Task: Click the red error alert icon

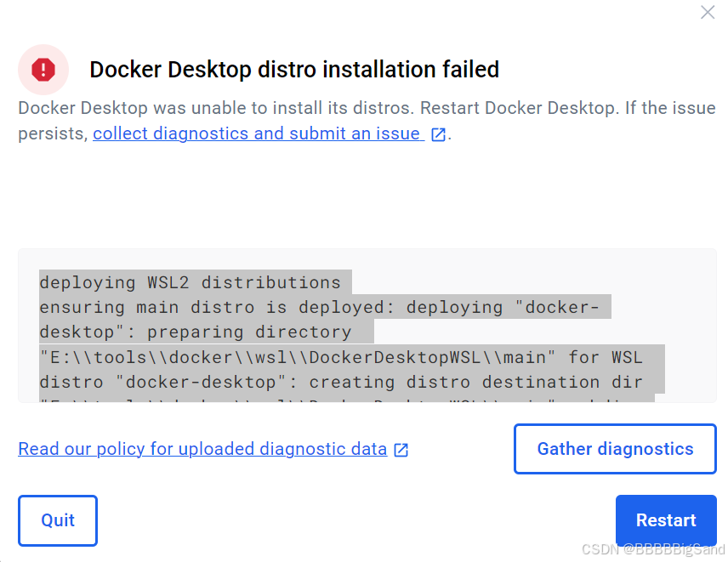Action: coord(43,69)
